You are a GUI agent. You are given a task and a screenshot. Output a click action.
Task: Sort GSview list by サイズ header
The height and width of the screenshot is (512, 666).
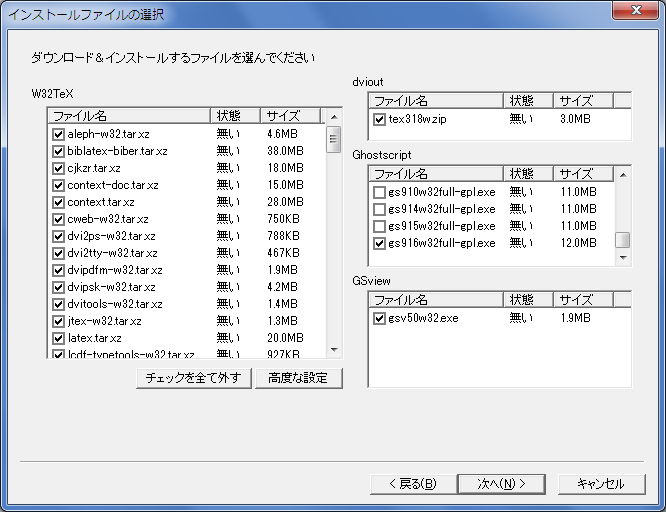pos(583,300)
